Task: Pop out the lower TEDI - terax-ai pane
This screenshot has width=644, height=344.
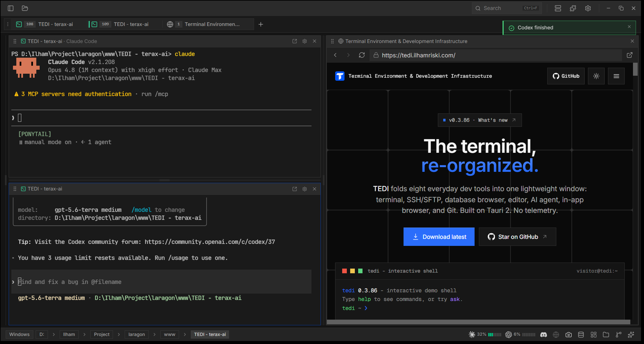Action: click(295, 189)
